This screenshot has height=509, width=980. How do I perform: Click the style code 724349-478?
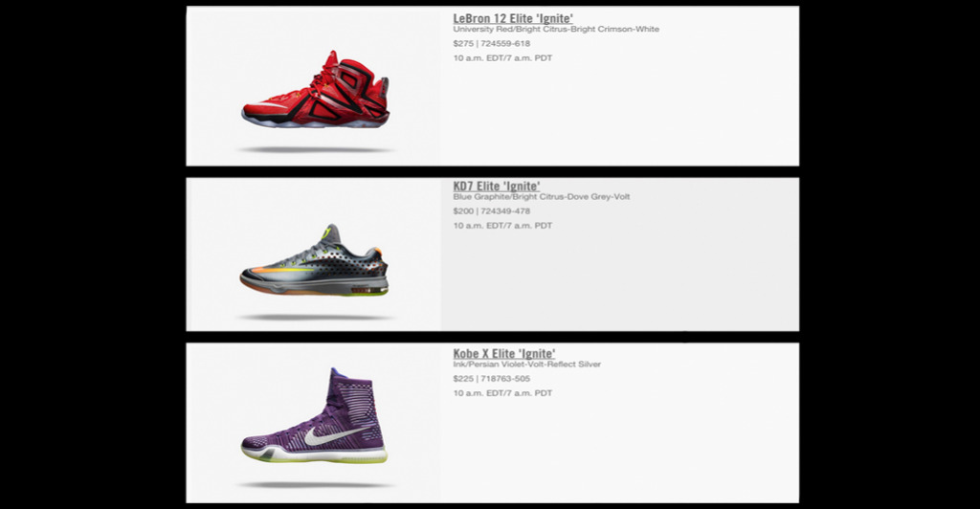505,211
